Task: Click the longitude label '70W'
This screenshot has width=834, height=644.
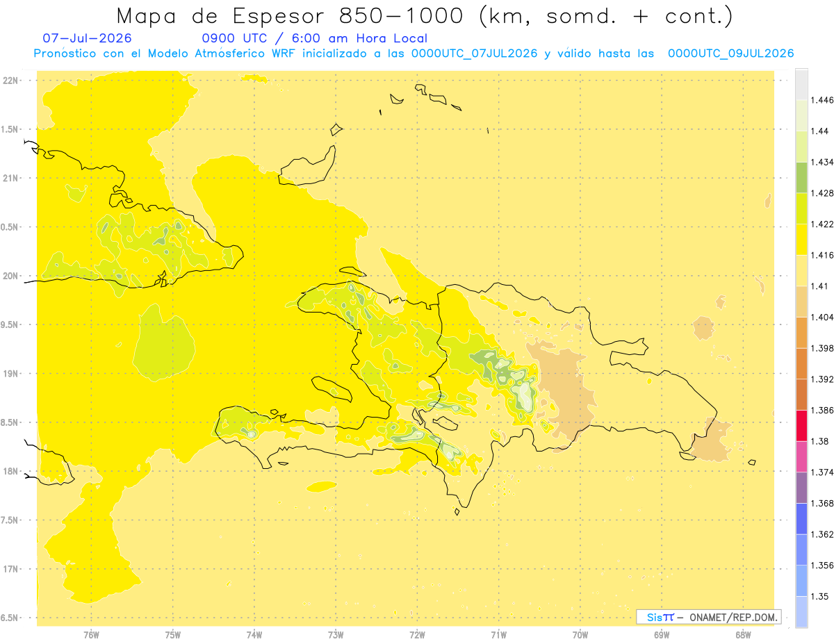Action: [580, 635]
